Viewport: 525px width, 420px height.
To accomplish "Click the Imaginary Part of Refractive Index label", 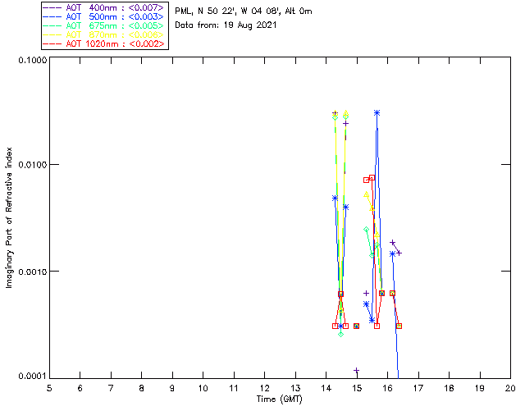I will point(9,217).
